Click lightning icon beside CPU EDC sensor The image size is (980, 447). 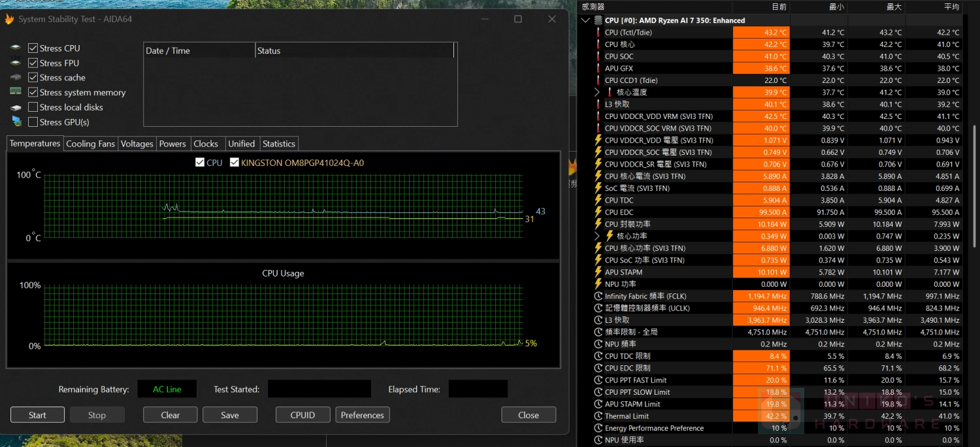(x=598, y=212)
